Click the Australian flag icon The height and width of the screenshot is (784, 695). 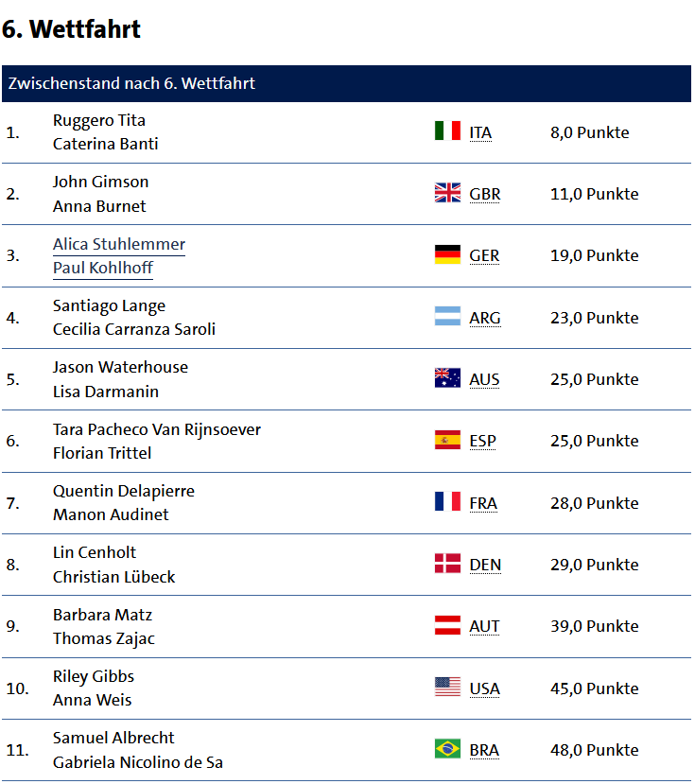447,378
